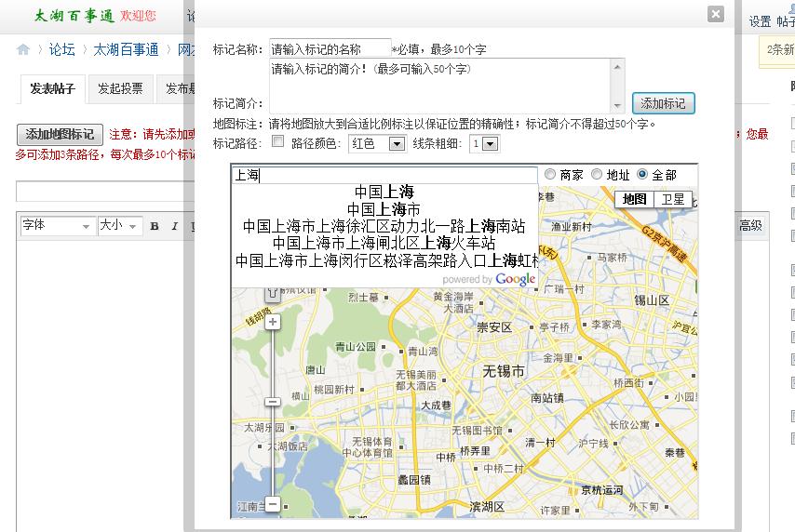This screenshot has width=795, height=532.
Task: Open the 发起投票 tab
Action: [x=120, y=89]
